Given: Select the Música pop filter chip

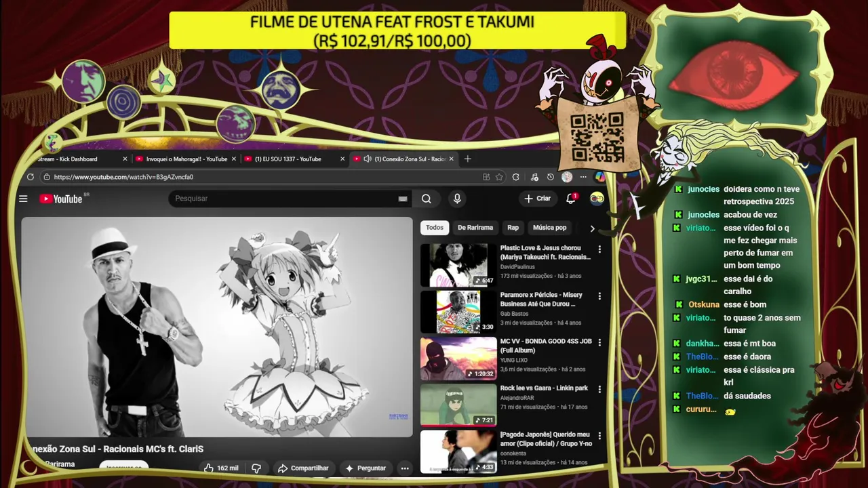Looking at the screenshot, I should 549,228.
